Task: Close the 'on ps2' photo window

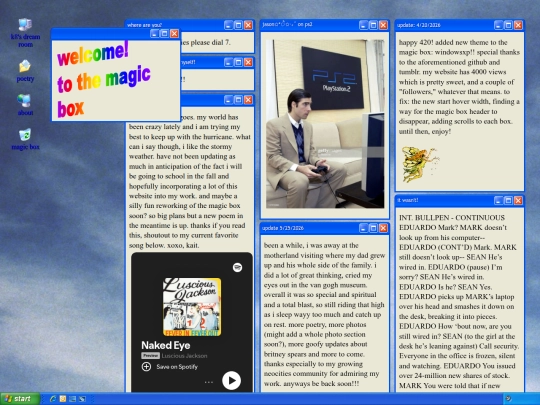Action: coord(383,25)
